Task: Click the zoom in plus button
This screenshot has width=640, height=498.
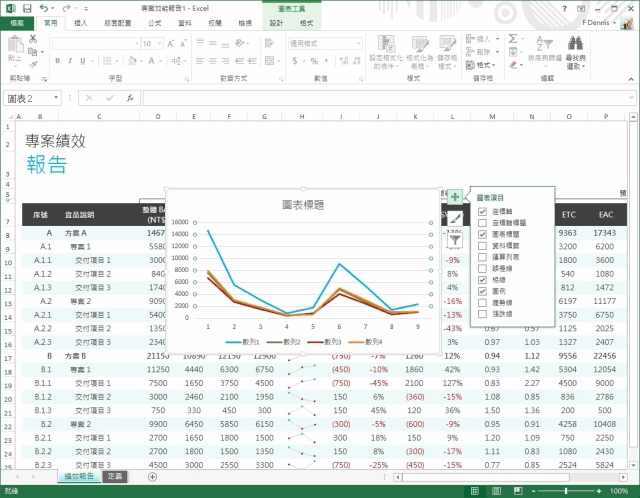Action: [x=599, y=491]
